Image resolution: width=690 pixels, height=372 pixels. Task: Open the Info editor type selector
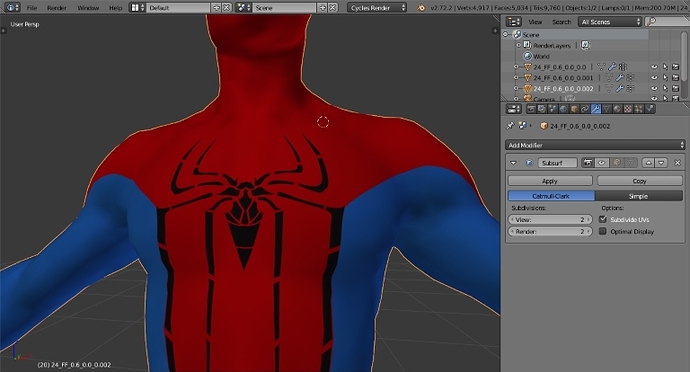point(11,7)
